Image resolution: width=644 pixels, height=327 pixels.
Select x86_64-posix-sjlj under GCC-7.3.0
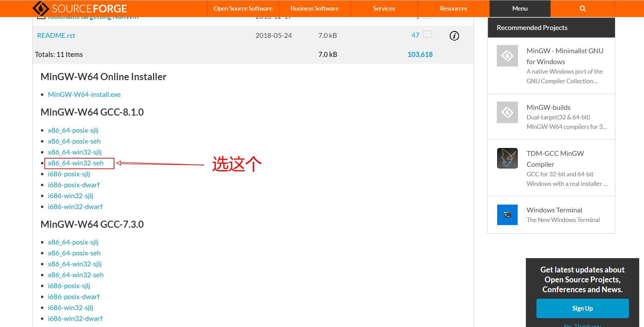(x=73, y=242)
